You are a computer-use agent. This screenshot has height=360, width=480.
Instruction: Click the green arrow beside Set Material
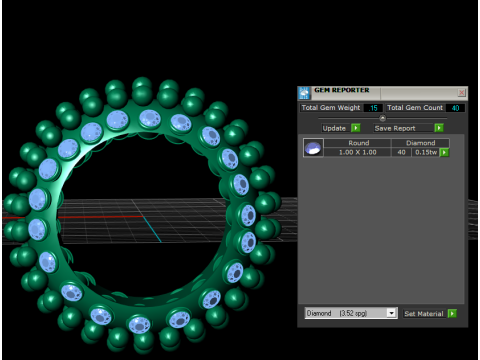pyautogui.click(x=452, y=314)
